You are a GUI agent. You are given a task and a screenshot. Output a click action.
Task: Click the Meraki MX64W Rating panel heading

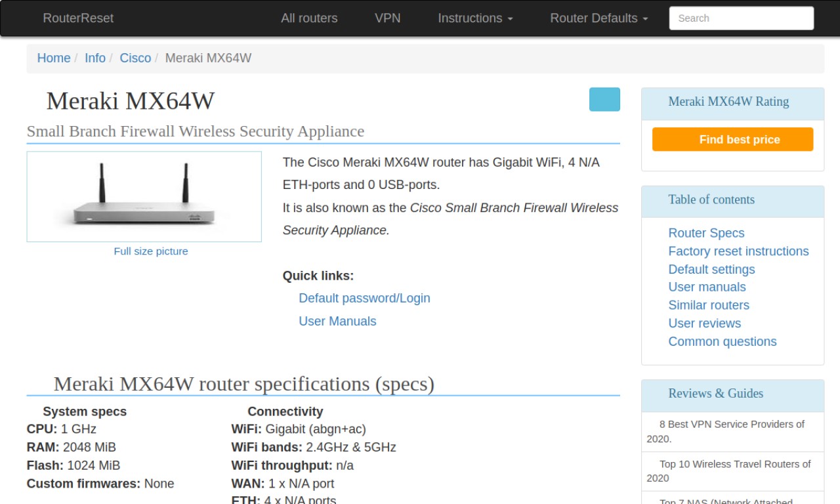pos(728,102)
